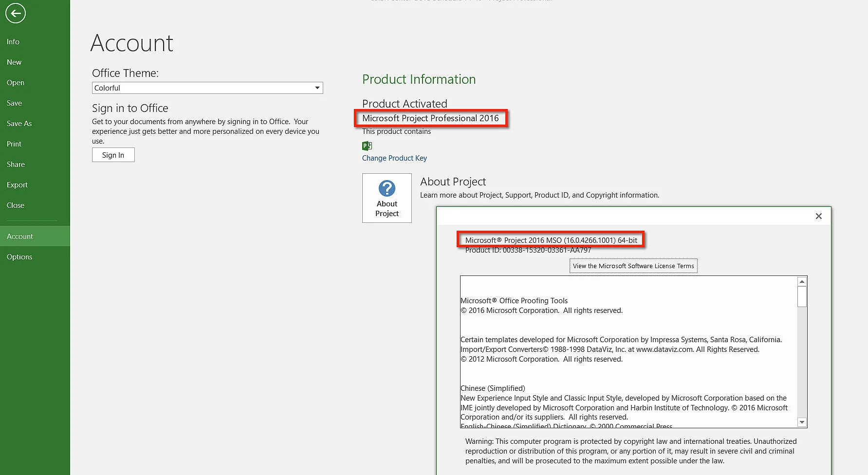This screenshot has height=475, width=868.
Task: Choose Open from the sidebar
Action: (x=16, y=83)
